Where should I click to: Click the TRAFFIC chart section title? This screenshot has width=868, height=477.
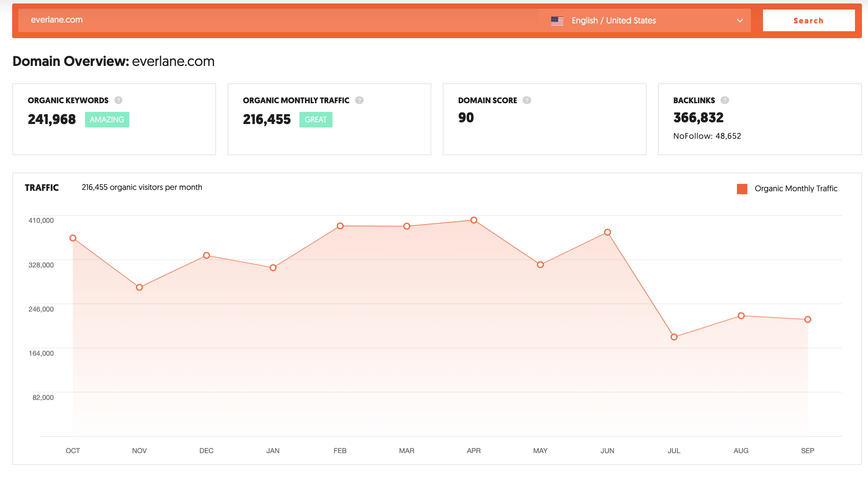42,188
